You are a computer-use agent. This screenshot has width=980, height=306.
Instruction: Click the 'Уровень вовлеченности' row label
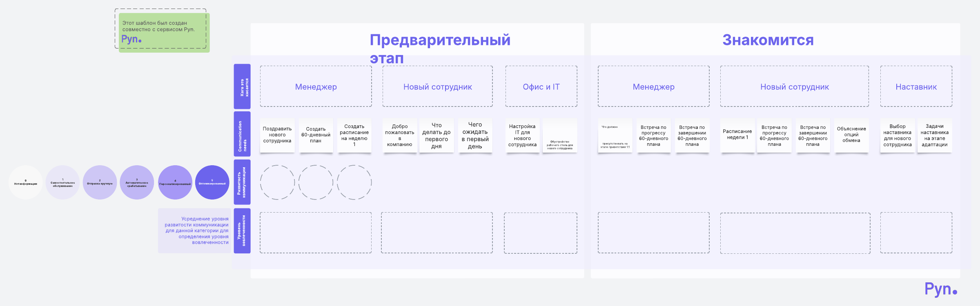click(x=242, y=231)
